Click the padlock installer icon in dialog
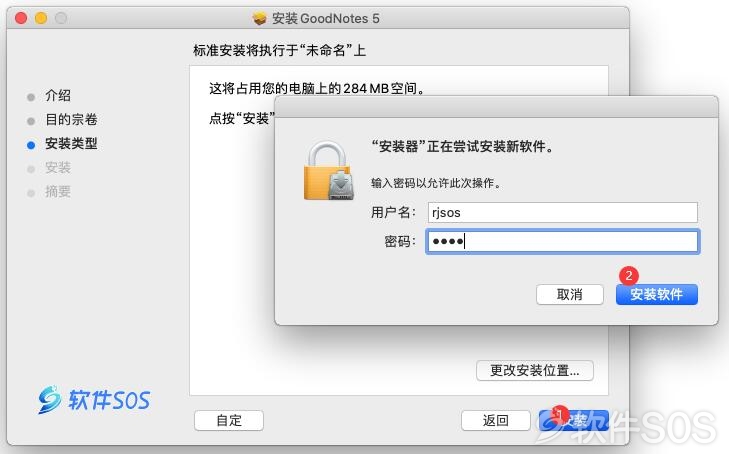Image resolution: width=729 pixels, height=454 pixels. tap(329, 171)
